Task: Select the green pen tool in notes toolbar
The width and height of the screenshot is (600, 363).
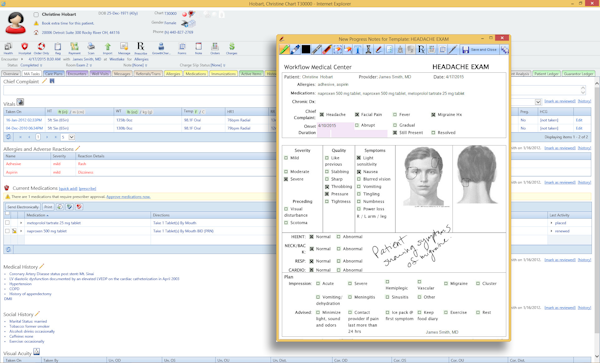Action: (284, 49)
